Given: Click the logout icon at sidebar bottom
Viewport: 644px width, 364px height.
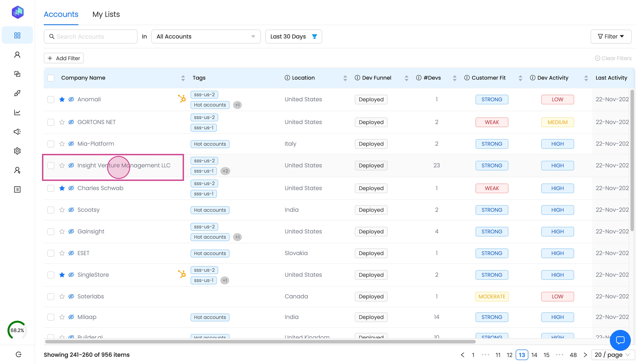Looking at the screenshot, I should (x=18, y=355).
